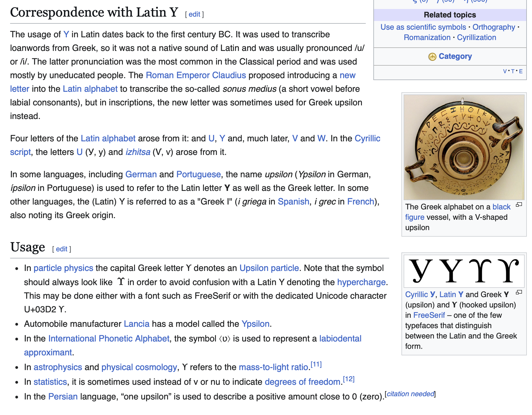Viewport: 532px width, 415px height.
Task: Open the particle physics link
Action: click(63, 268)
